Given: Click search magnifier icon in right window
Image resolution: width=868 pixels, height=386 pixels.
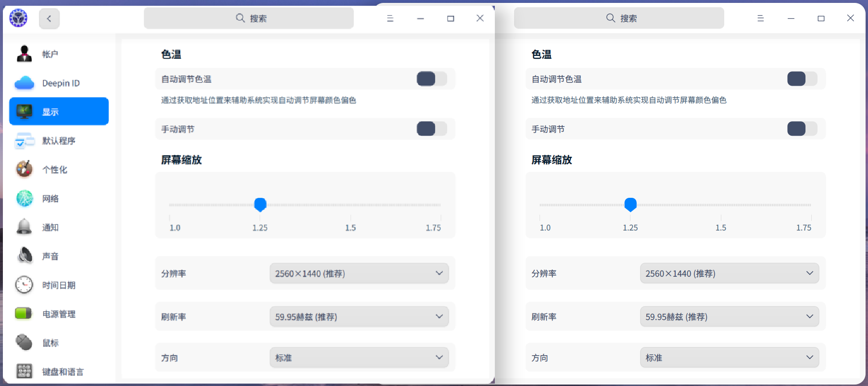Looking at the screenshot, I should point(611,18).
